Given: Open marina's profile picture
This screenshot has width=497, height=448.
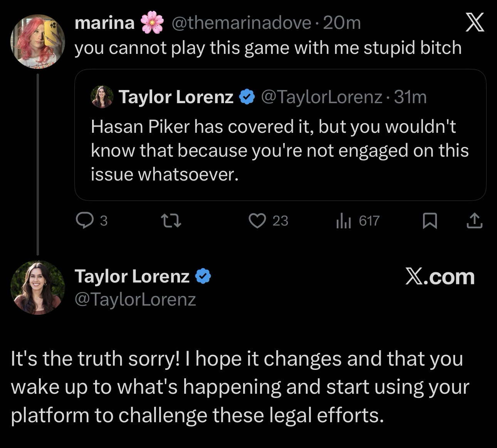Looking at the screenshot, I should pyautogui.click(x=37, y=41).
